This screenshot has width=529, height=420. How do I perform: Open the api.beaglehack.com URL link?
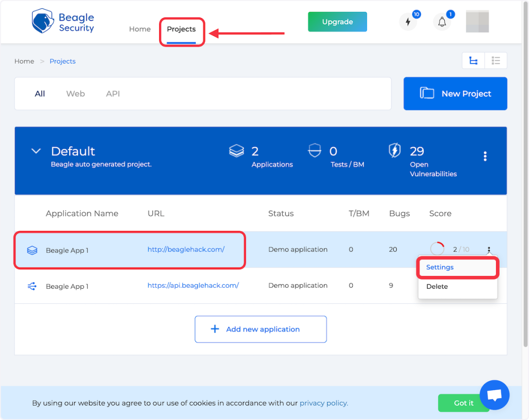[193, 285]
